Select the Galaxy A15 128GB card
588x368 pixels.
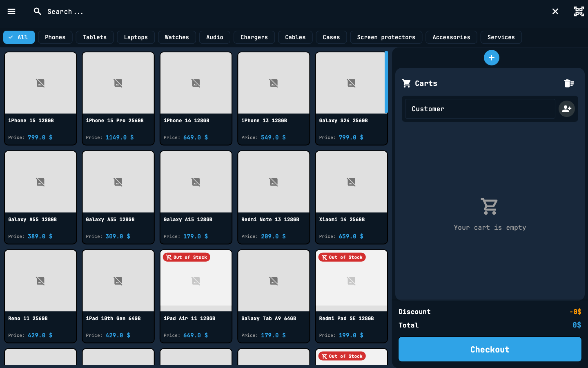point(196,197)
